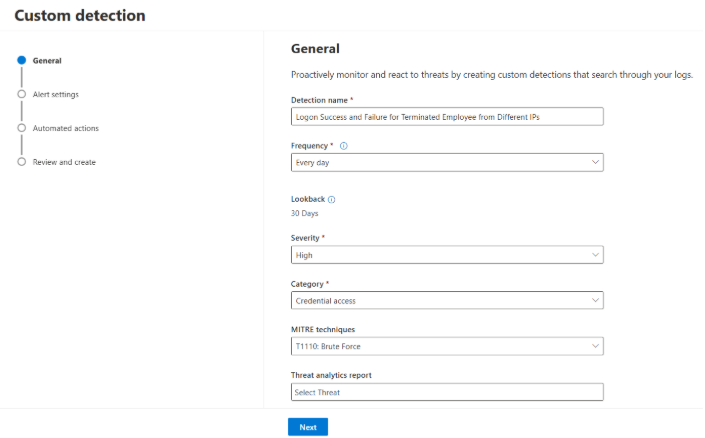Click the Next button
Image resolution: width=705 pixels, height=438 pixels.
308,427
